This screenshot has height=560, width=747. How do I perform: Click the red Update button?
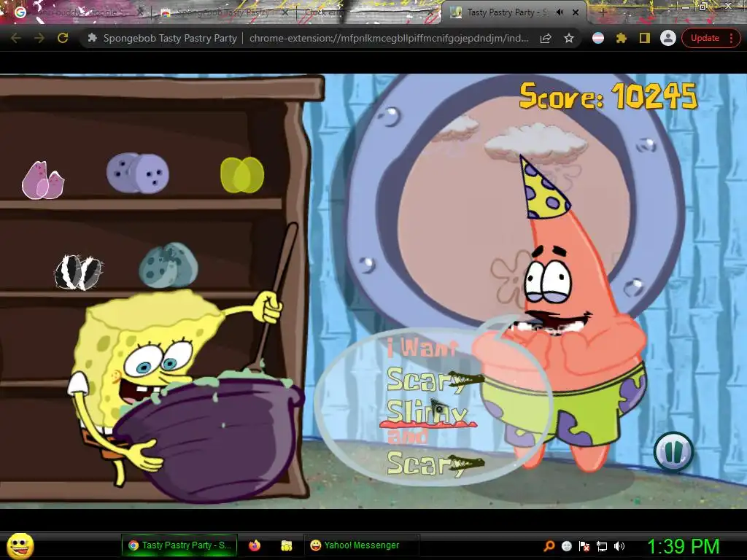tap(705, 38)
